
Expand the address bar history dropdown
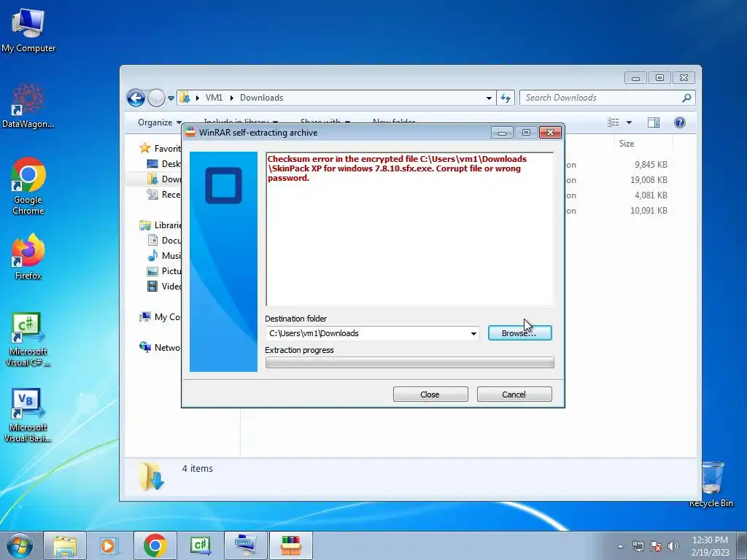pos(489,98)
